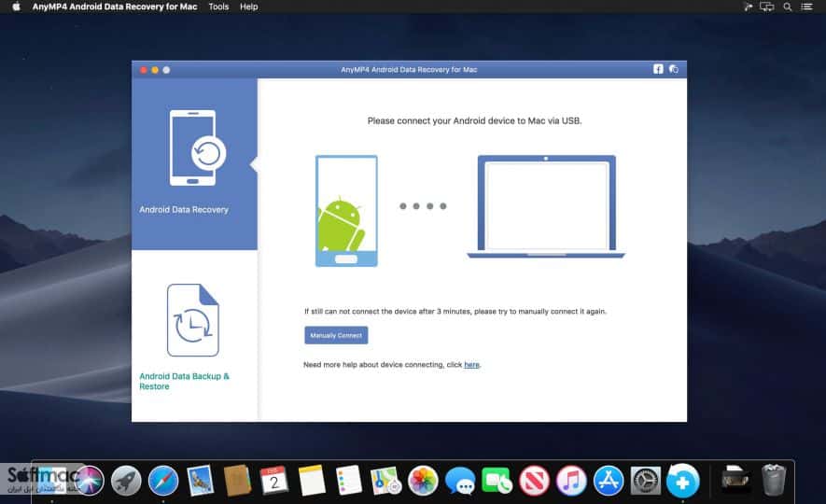Open the blue plus app in dock

click(682, 481)
